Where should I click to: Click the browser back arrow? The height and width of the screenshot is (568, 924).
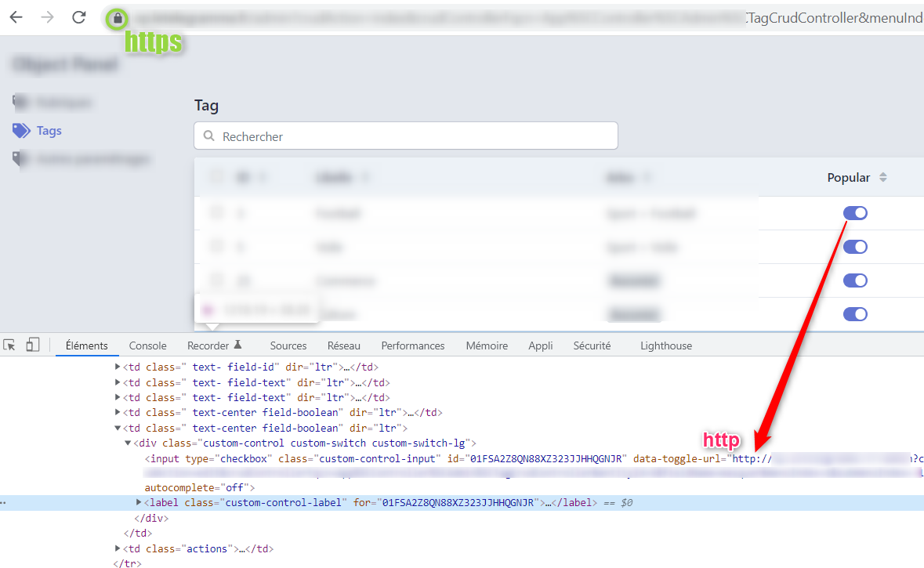16,17
